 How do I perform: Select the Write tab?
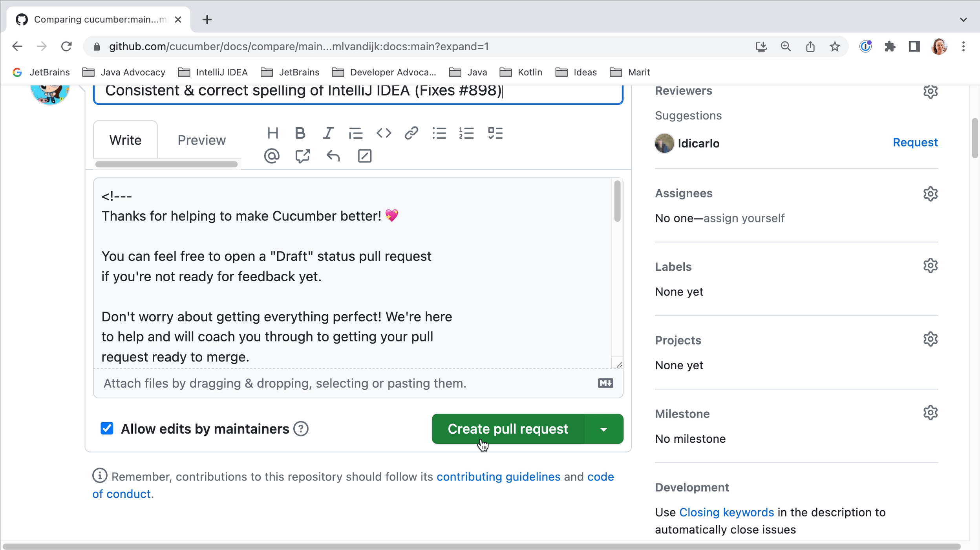pos(125,140)
